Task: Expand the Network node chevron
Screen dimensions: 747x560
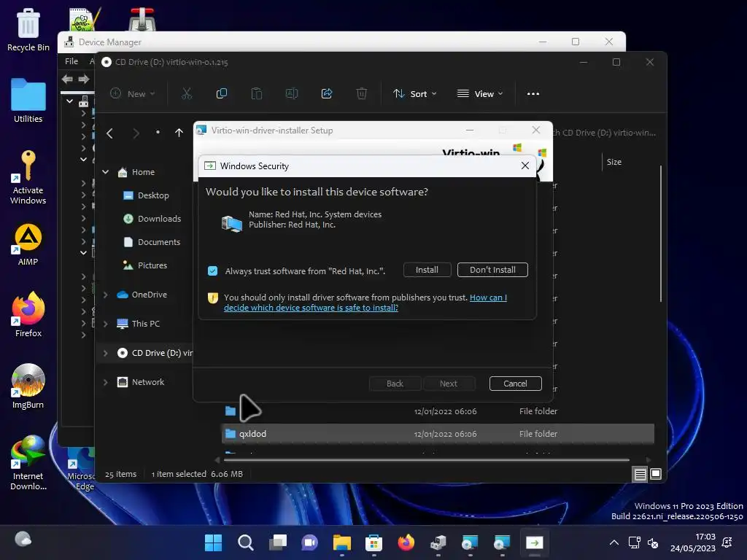Action: [105, 382]
